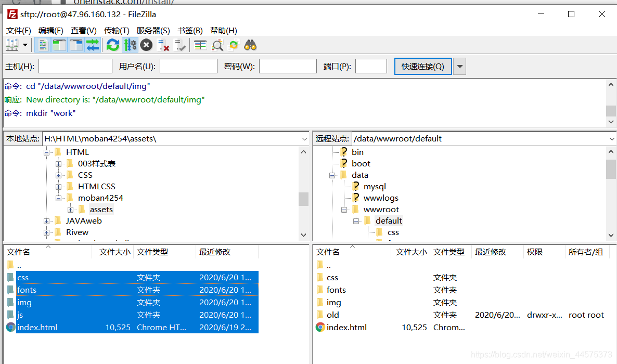Click the 用户名(U) username input field
Viewport: 617px width, 364px height.
188,66
